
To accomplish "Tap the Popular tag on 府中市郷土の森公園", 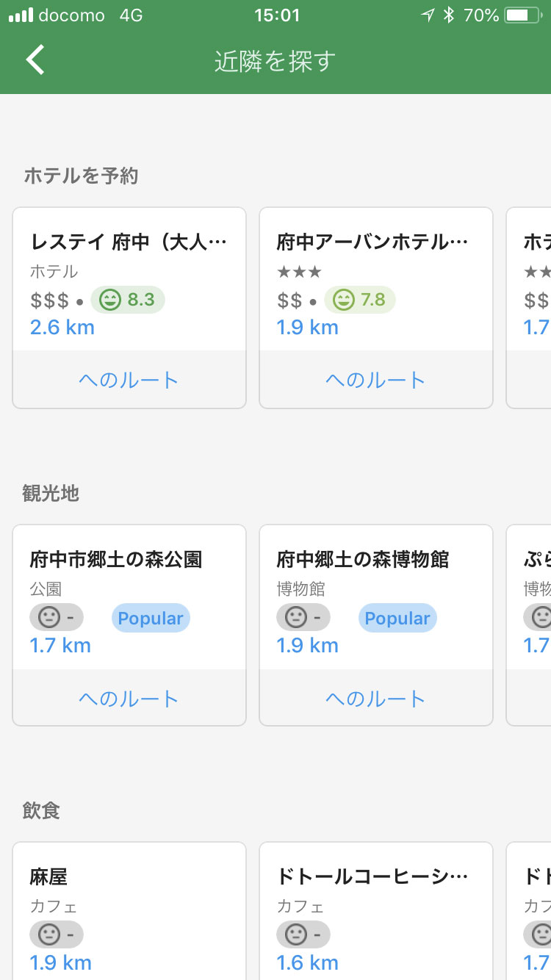I will click(x=151, y=619).
